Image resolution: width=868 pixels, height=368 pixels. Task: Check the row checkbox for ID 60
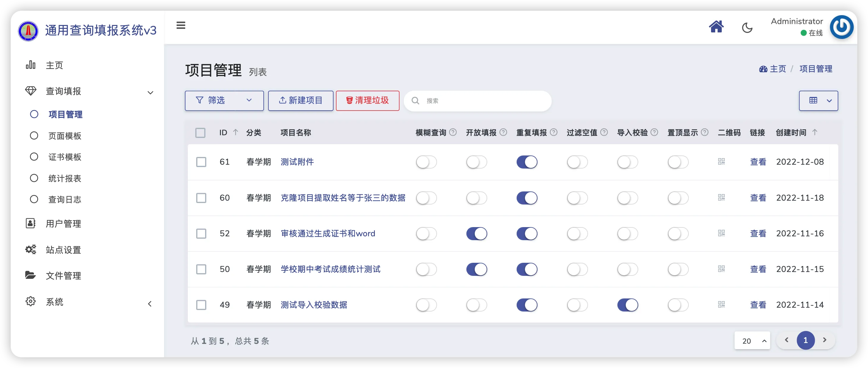click(x=201, y=198)
